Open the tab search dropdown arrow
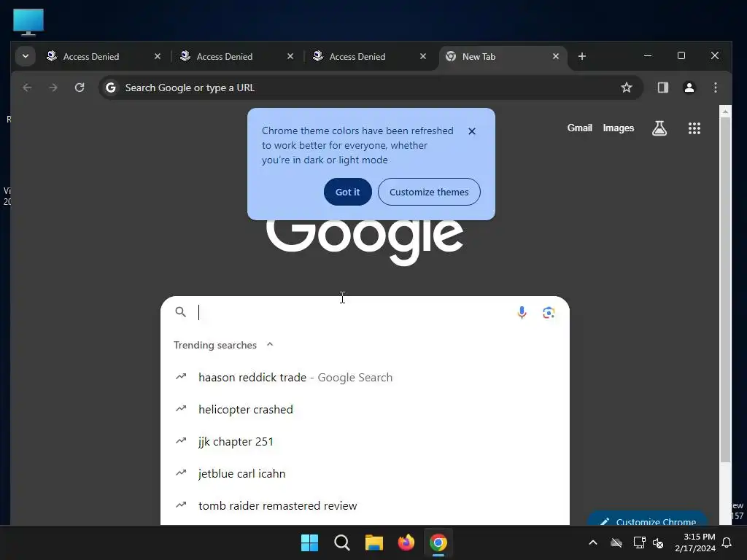747x560 pixels. coord(26,56)
